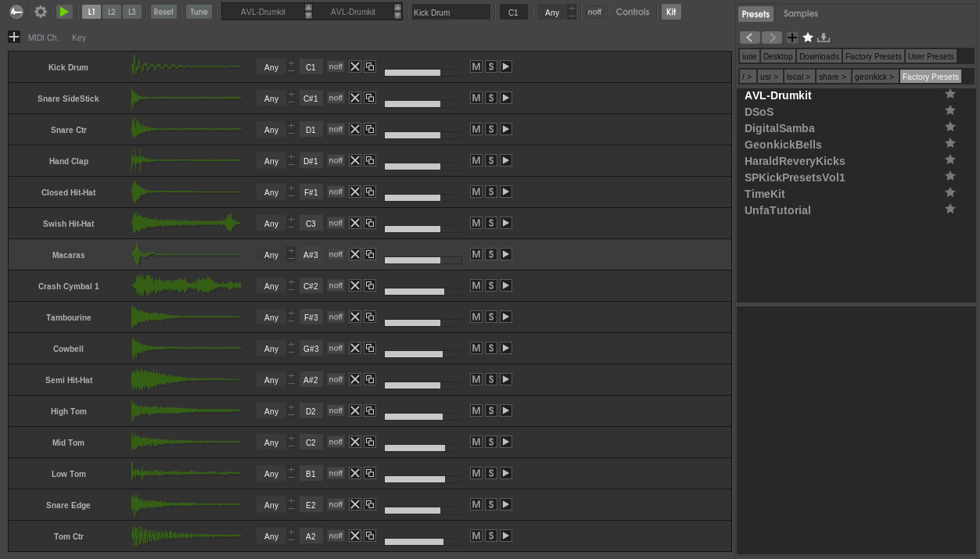Click the Reset button
980x559 pixels.
click(x=163, y=12)
